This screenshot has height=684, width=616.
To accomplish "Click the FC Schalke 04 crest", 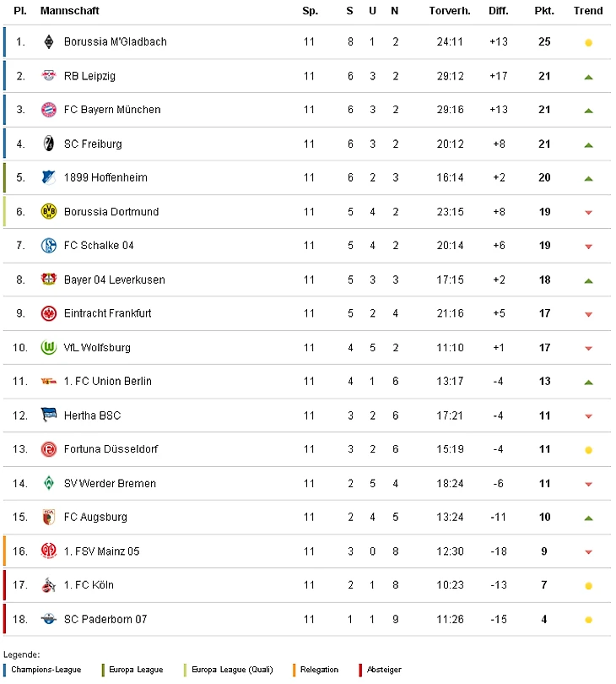I will point(48,246).
